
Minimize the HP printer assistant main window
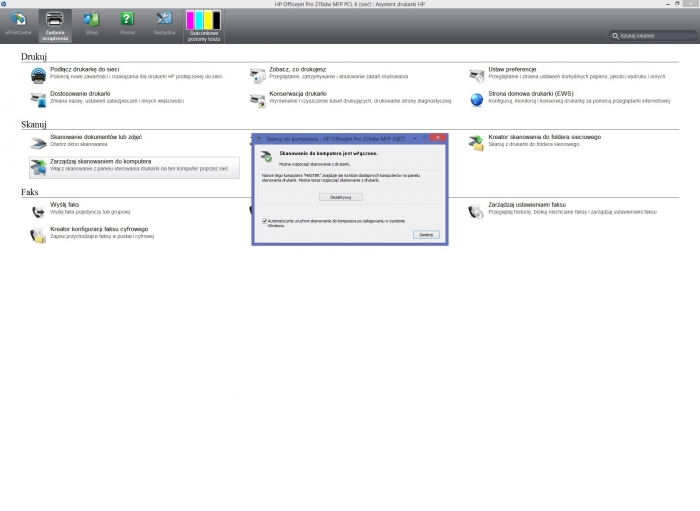point(668,4)
